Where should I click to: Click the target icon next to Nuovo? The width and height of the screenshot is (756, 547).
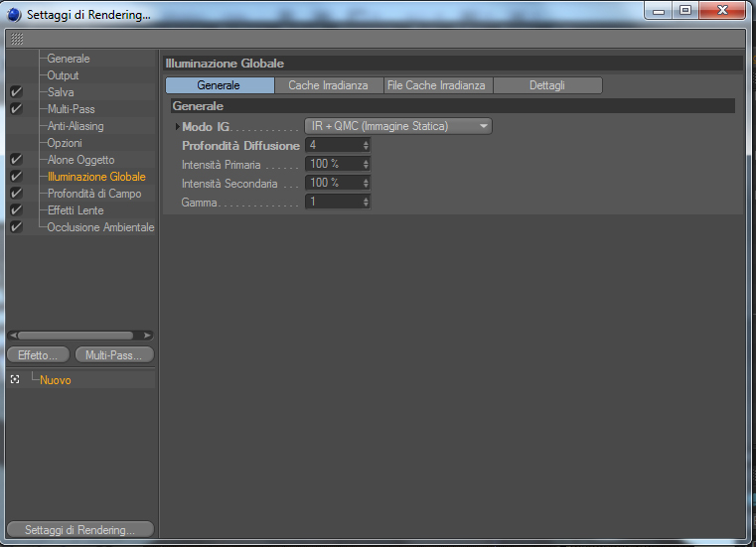point(15,380)
